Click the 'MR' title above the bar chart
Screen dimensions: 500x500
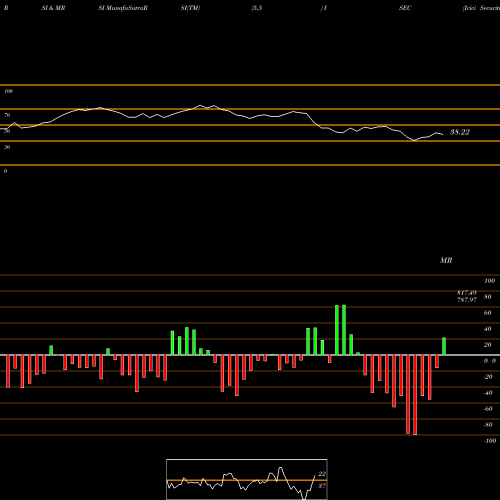(446, 260)
